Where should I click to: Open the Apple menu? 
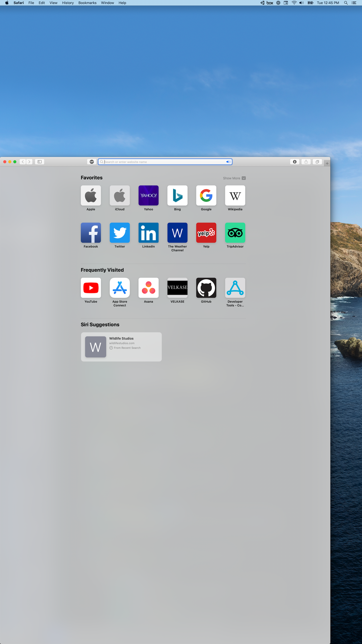7,3
